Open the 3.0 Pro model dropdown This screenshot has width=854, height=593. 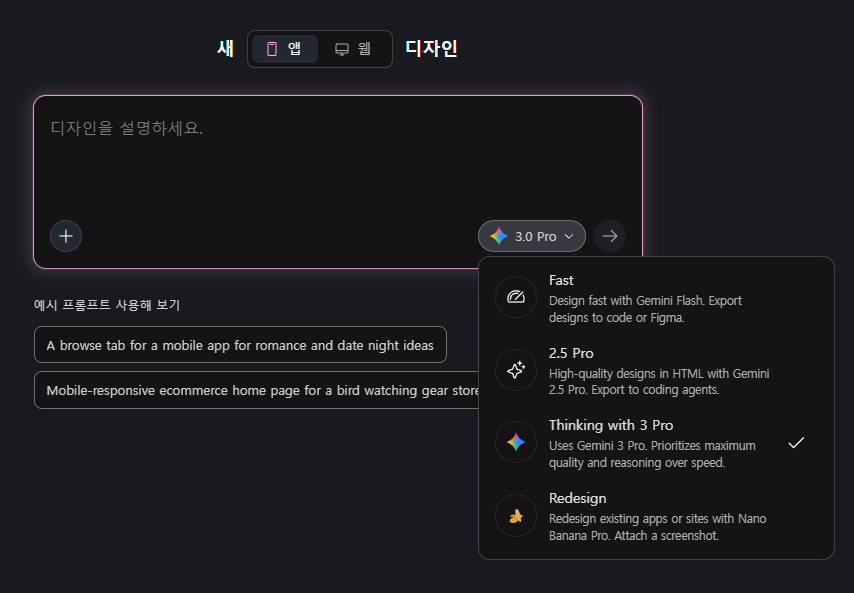[x=532, y=236]
